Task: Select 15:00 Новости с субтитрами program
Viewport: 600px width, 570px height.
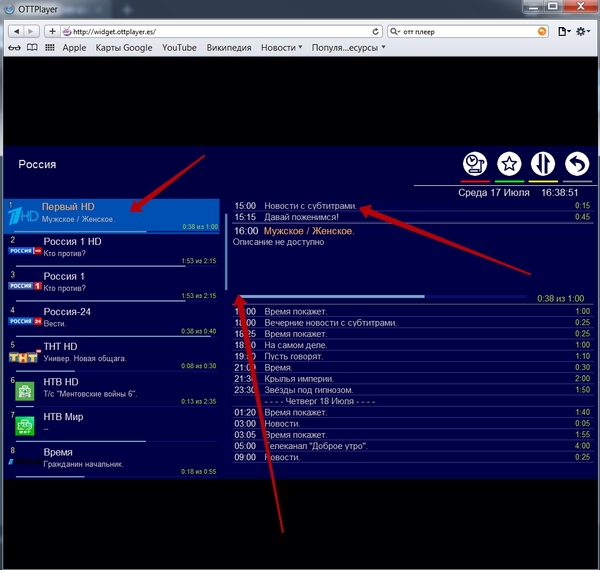Action: click(x=412, y=206)
